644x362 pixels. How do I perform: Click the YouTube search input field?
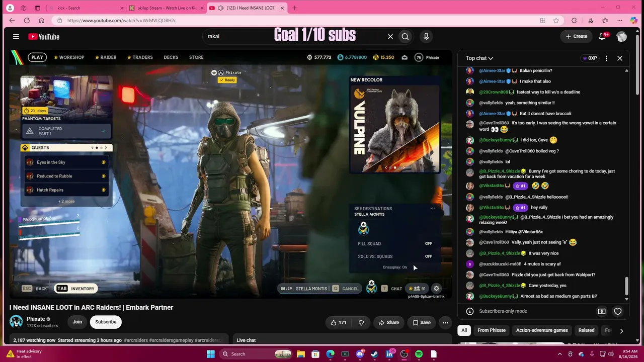[294, 36]
